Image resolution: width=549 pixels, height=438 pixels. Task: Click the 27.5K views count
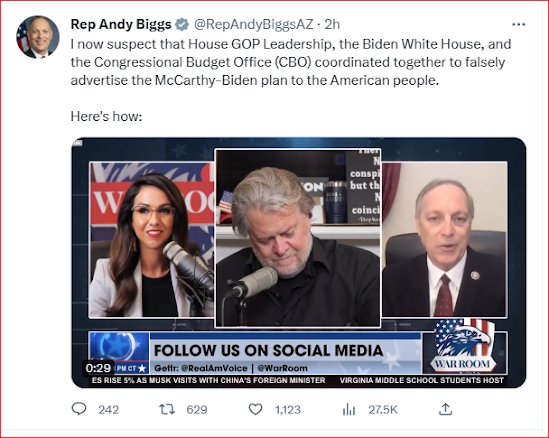coord(383,409)
